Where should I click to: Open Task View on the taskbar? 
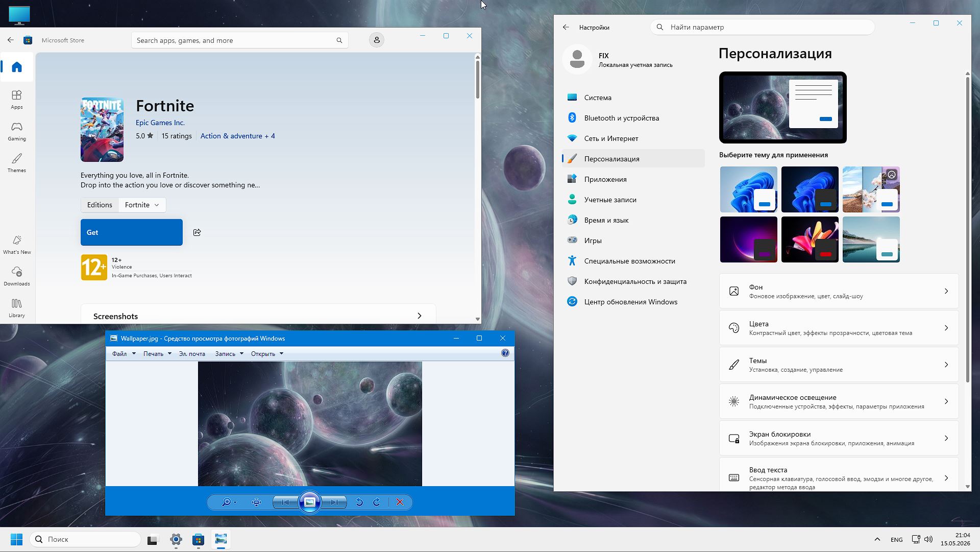pyautogui.click(x=153, y=540)
